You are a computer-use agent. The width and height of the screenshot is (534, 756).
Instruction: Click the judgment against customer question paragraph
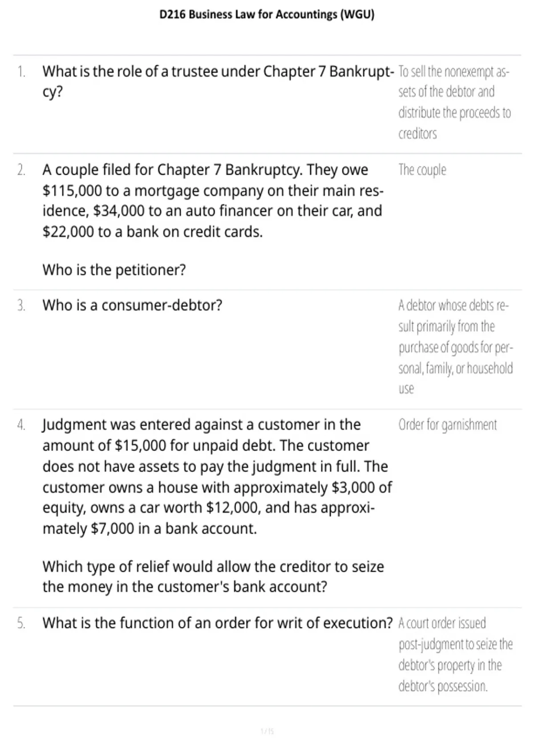point(217,476)
